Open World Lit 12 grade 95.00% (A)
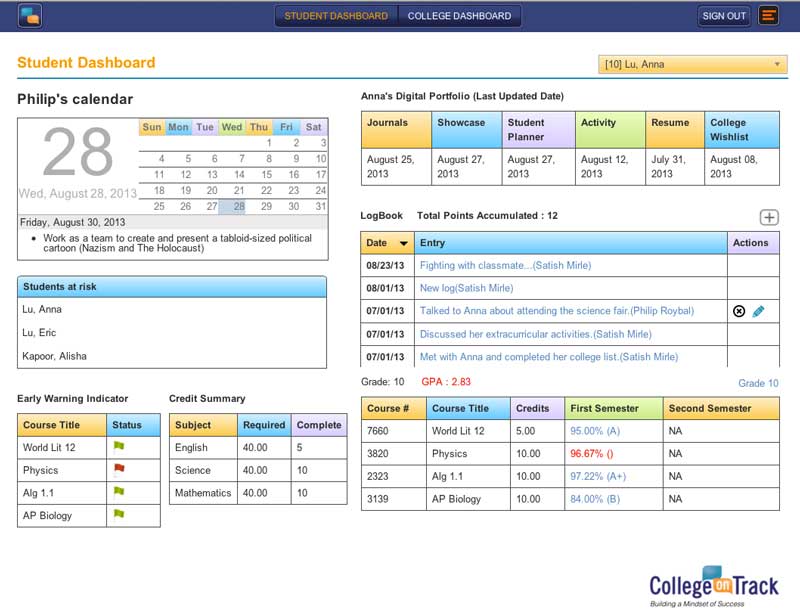The height and width of the screenshot is (614, 800). [595, 431]
